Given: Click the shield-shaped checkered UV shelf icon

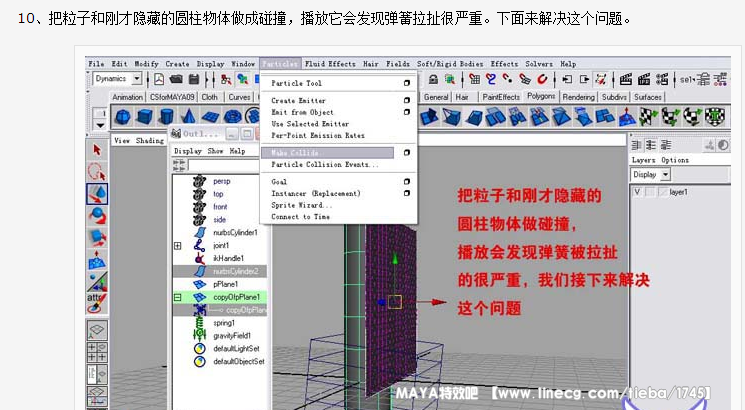Looking at the screenshot, I should tap(715, 116).
